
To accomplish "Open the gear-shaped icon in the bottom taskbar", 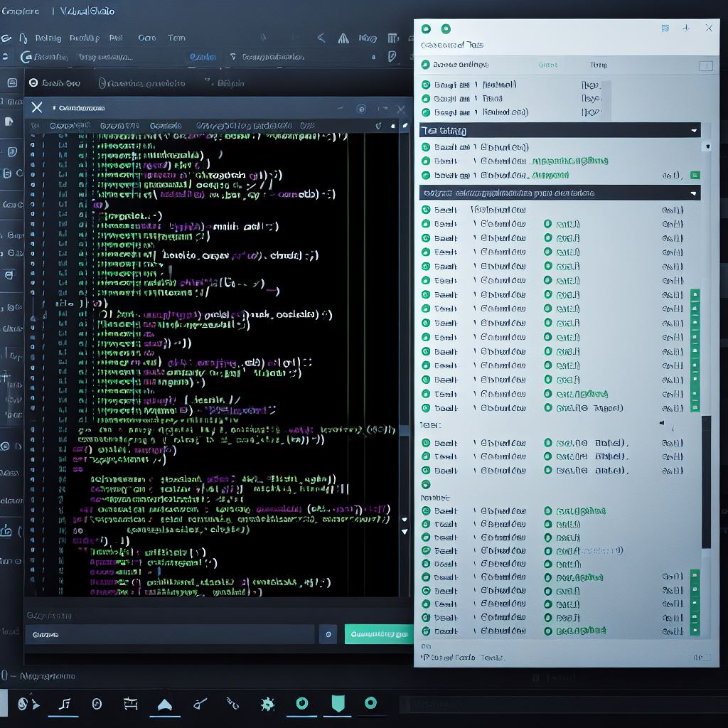I will [x=267, y=704].
